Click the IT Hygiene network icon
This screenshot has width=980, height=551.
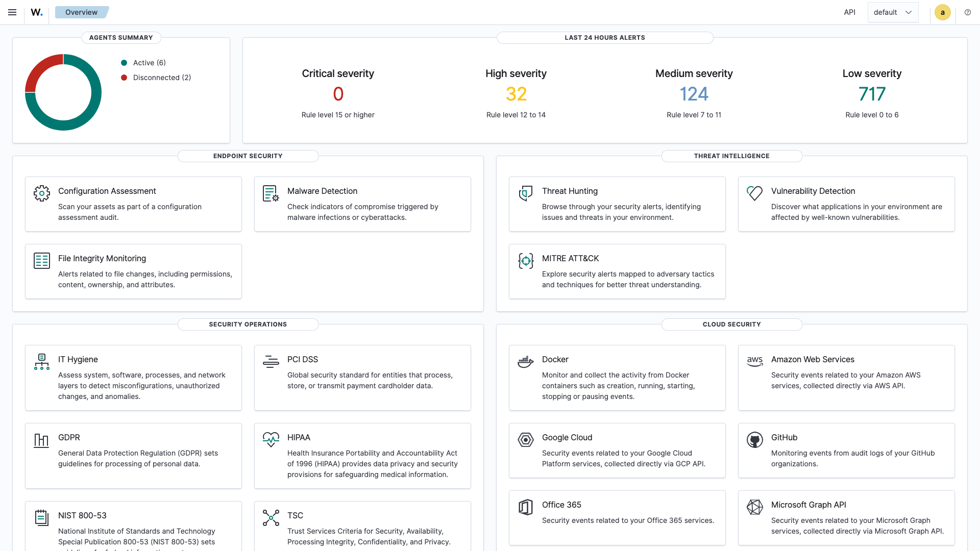tap(42, 362)
